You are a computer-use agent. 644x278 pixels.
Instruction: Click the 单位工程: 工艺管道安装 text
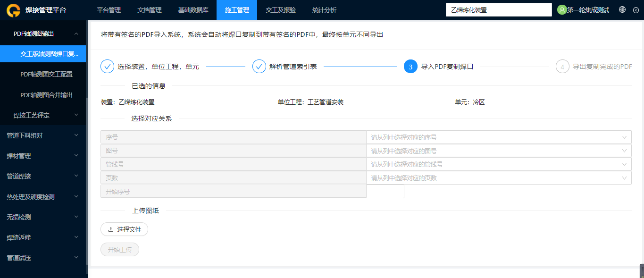point(310,102)
